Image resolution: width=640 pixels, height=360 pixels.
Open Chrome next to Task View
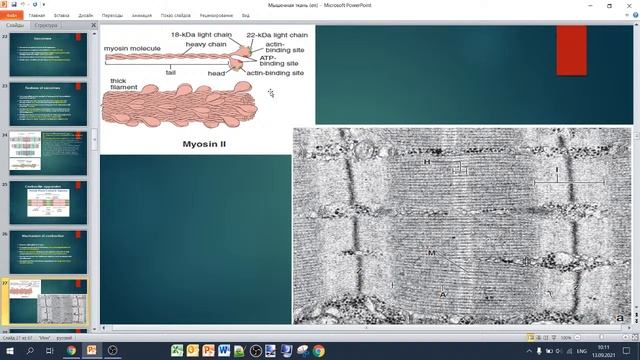point(71,351)
